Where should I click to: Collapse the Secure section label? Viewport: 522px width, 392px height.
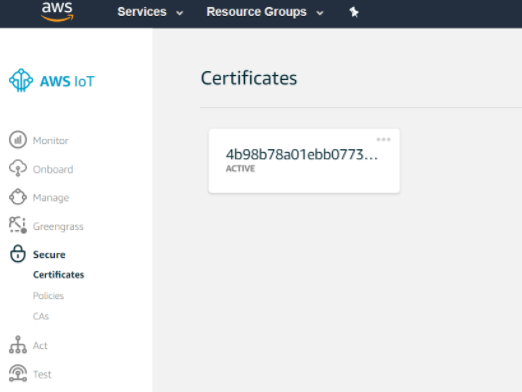(x=49, y=255)
